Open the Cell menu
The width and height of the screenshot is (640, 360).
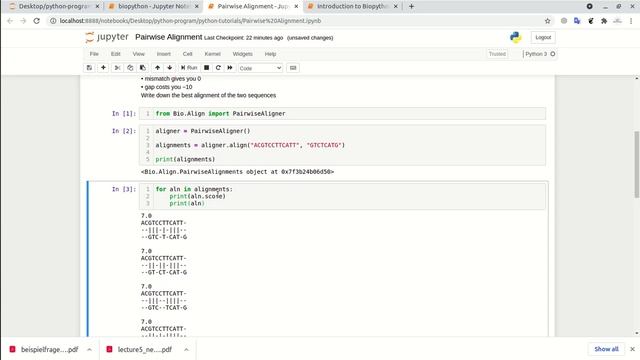point(187,54)
